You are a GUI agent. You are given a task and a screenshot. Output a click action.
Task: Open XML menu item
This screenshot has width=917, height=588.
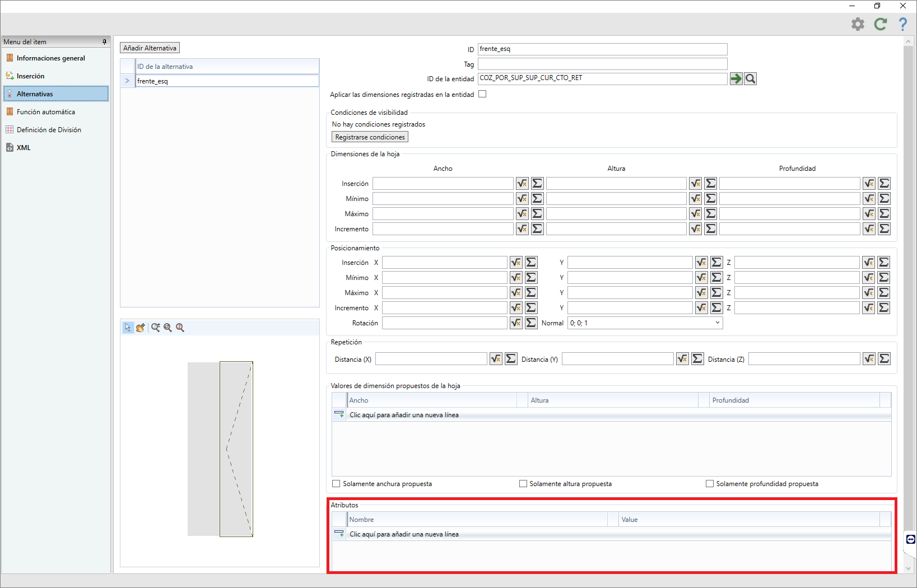(x=24, y=148)
